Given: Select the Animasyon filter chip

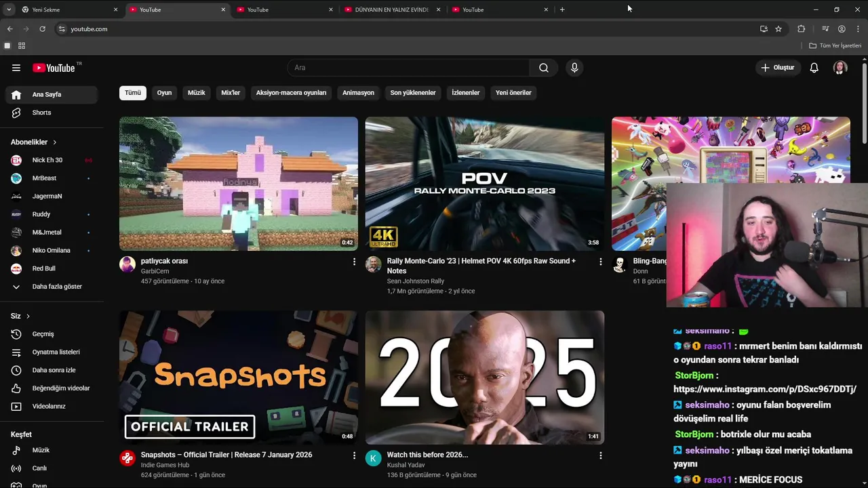Looking at the screenshot, I should point(358,93).
